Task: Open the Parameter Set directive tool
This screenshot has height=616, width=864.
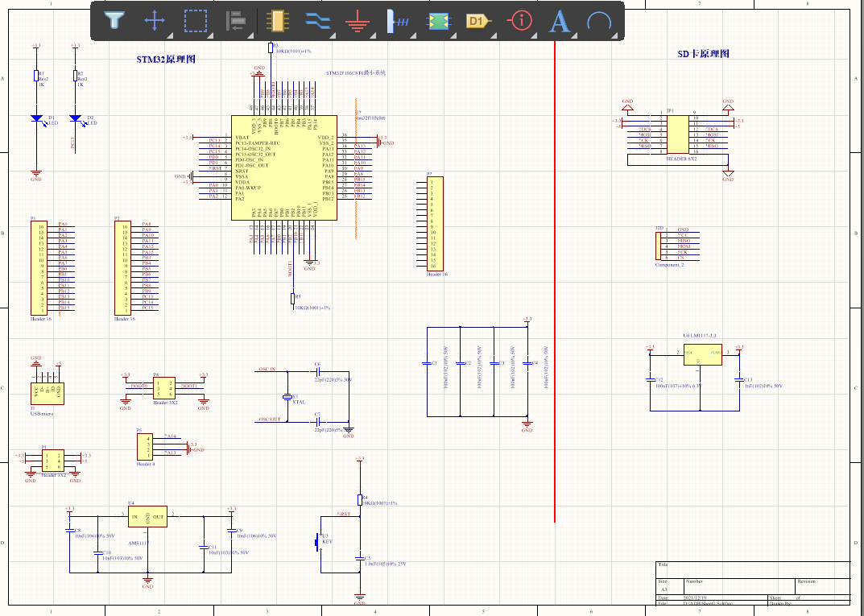Action: pyautogui.click(x=519, y=22)
